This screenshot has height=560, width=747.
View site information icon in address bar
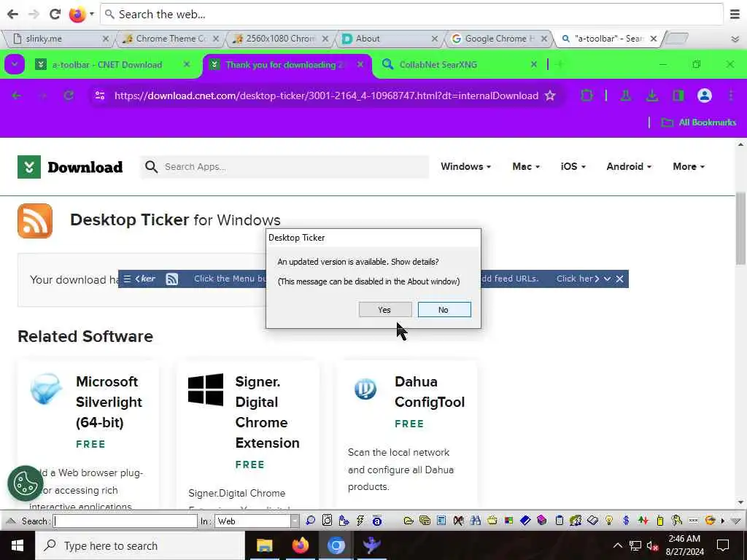(100, 96)
